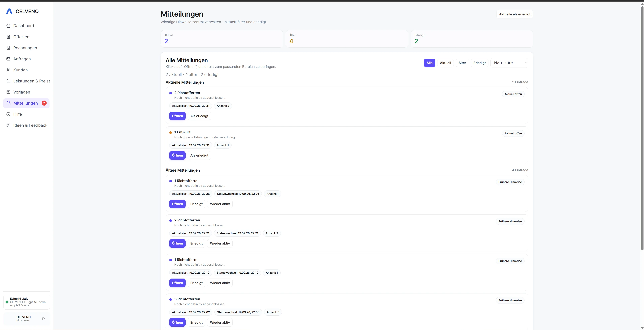Click the Vorlagen template icon
Image resolution: width=644 pixels, height=330 pixels.
click(9, 92)
